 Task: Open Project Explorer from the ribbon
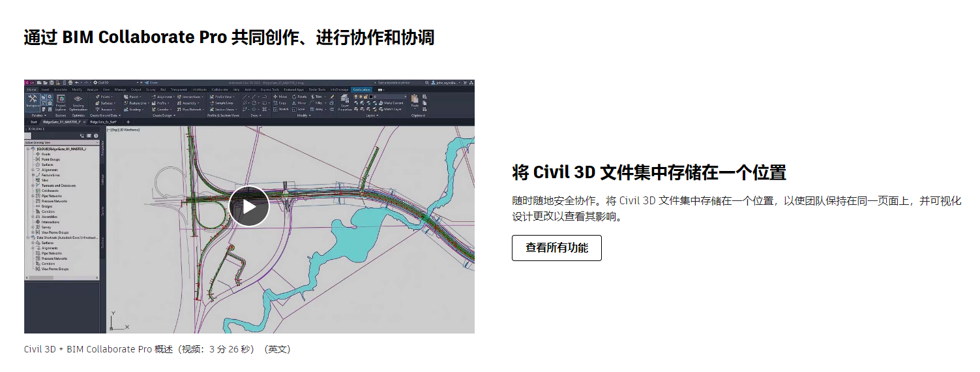(x=61, y=101)
